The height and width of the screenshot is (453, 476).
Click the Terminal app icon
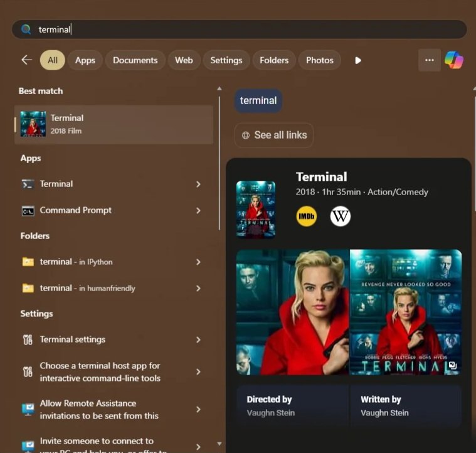coord(28,184)
